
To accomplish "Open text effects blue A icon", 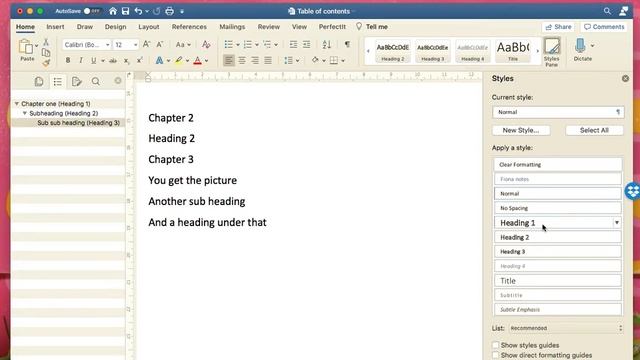I will coord(159,60).
